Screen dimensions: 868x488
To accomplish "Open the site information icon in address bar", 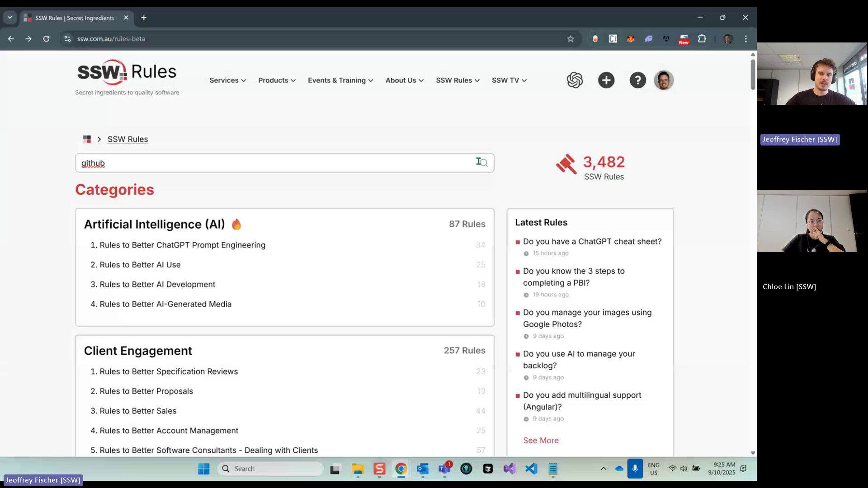I will pyautogui.click(x=67, y=39).
